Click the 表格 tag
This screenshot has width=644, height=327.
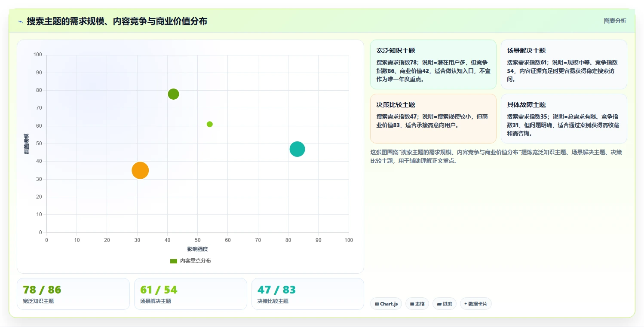point(417,304)
